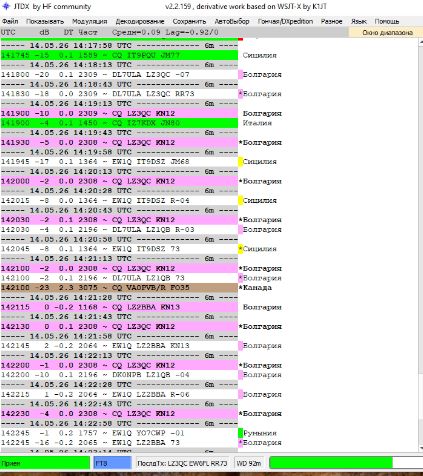Click Сицилия label next to CQ IT9PQU
The image size is (423, 476).
point(260,55)
